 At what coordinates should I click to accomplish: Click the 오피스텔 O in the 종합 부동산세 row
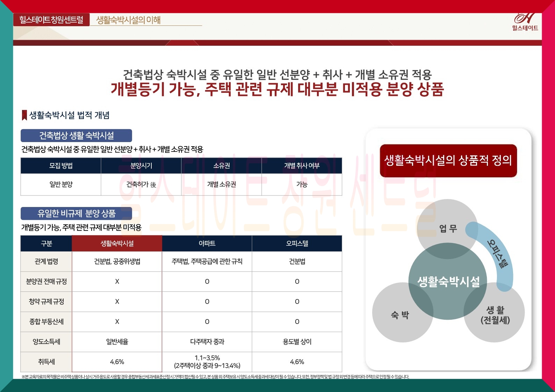pyautogui.click(x=297, y=321)
